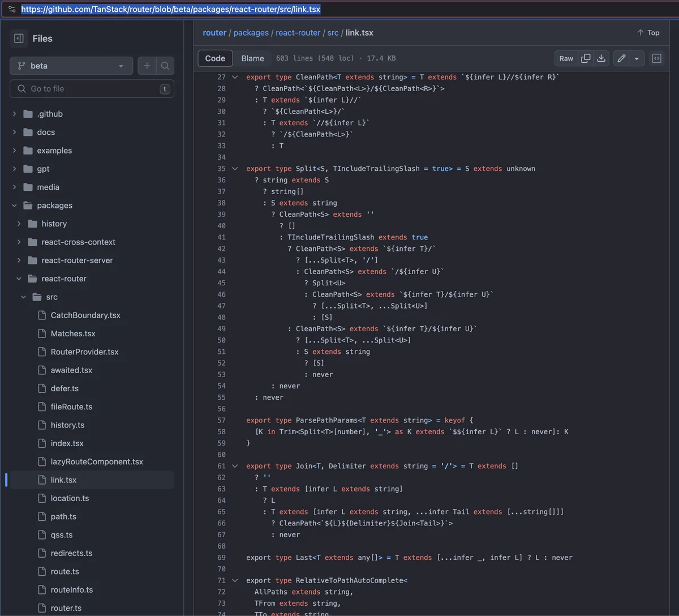Click the RelativeToPathAutoComplete type name
The image size is (679, 616).
349,580
